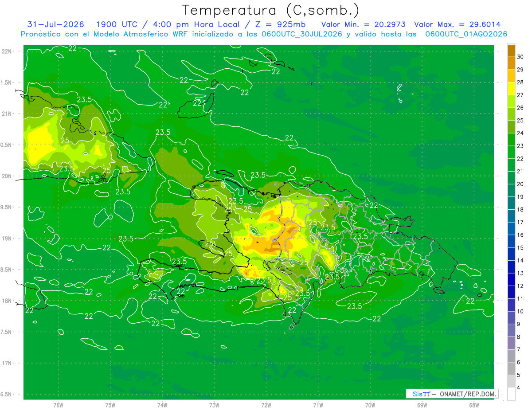Image resolution: width=532 pixels, height=411 pixels.
Task: Click the '68W' longitude axis label
Action: [x=474, y=405]
